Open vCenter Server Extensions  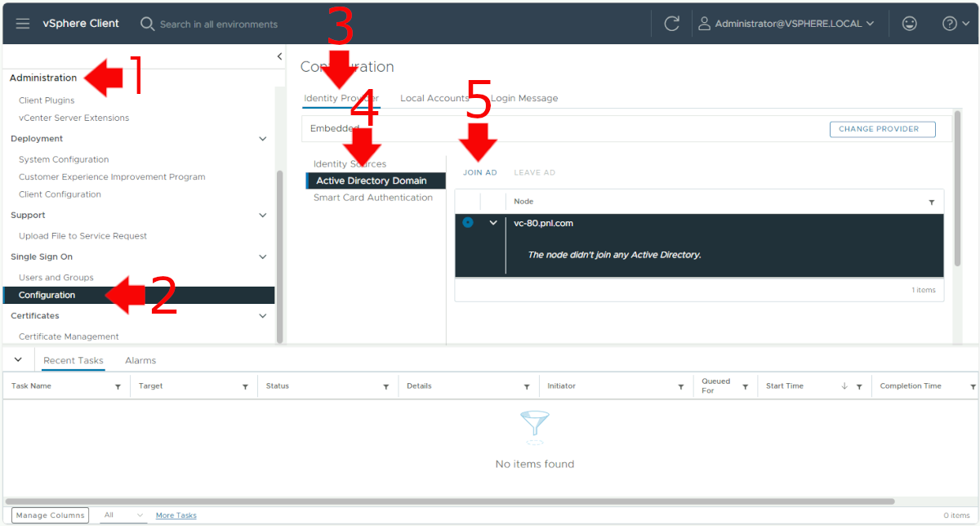(x=74, y=118)
